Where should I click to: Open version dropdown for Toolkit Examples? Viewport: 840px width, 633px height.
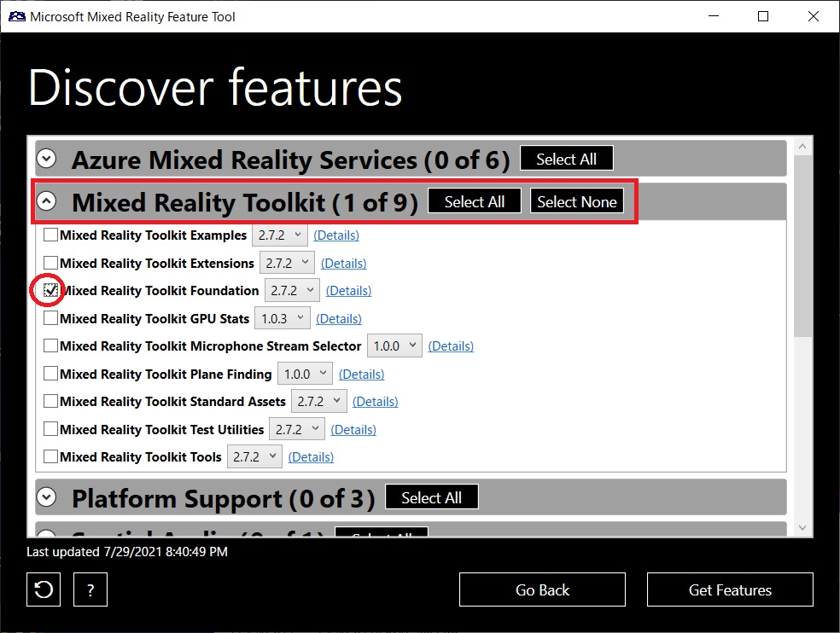click(280, 235)
